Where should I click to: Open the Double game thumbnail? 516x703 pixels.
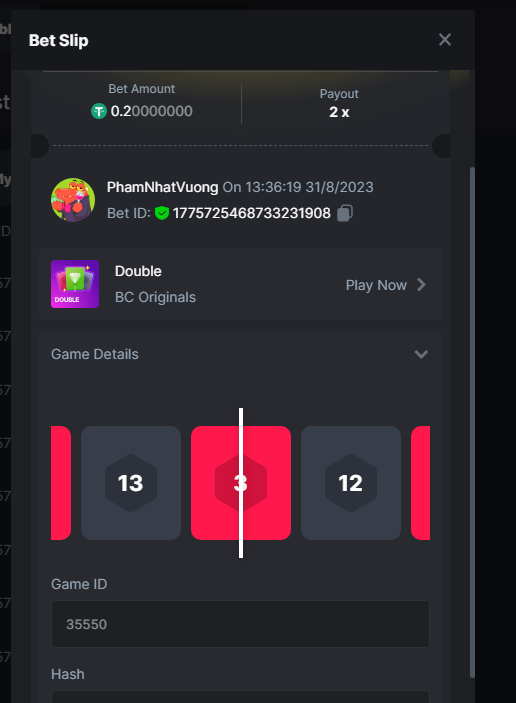tap(75, 284)
